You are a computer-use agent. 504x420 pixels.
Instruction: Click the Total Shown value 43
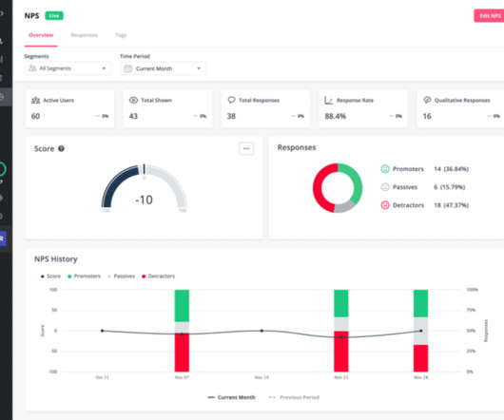133,116
